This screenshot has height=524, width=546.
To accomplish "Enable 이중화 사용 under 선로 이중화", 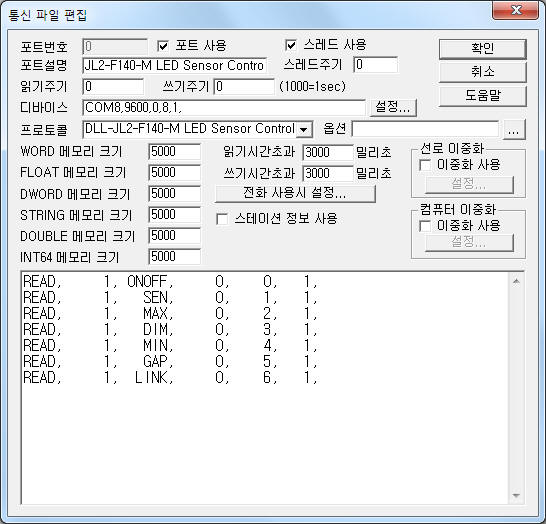I will [425, 165].
